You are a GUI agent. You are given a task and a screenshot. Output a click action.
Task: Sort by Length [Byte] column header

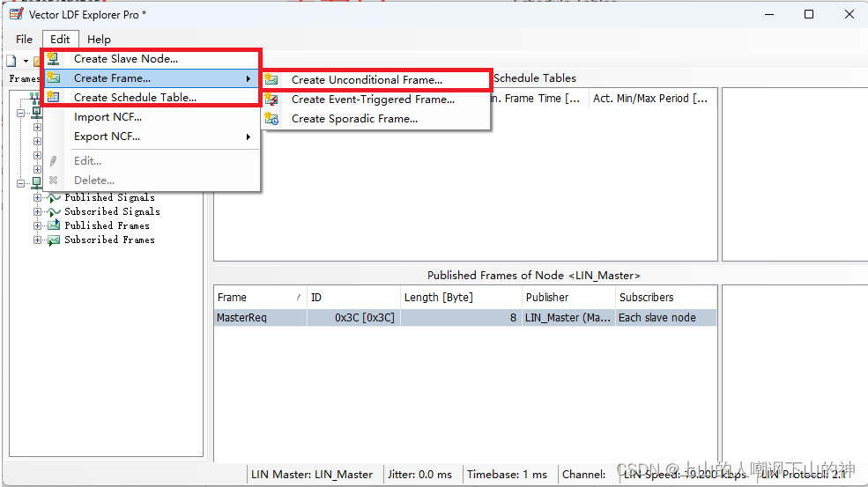pyautogui.click(x=461, y=297)
